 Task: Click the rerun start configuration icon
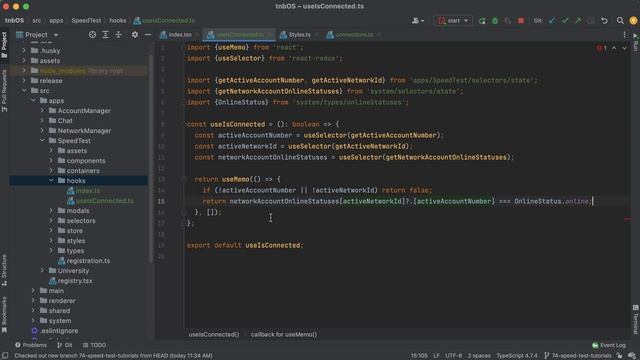(x=482, y=20)
